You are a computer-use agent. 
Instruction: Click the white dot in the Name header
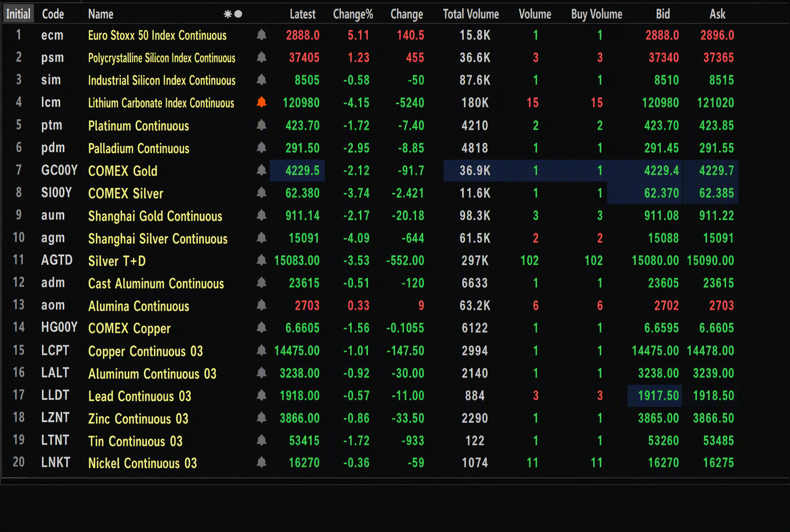pyautogui.click(x=238, y=14)
